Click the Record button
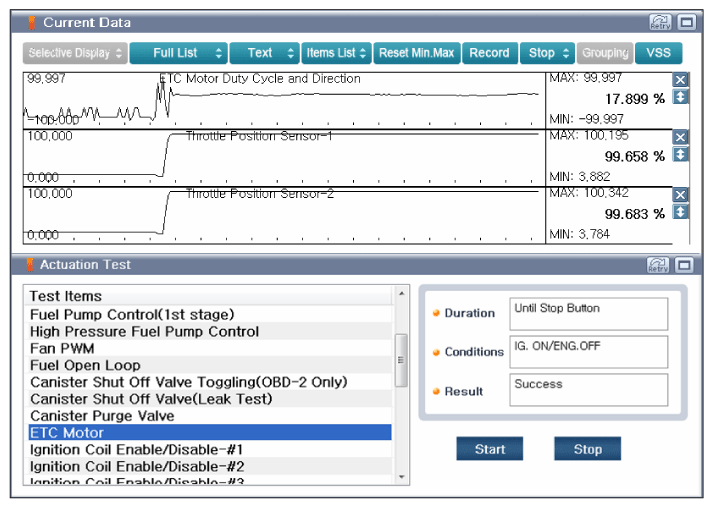 pyautogui.click(x=490, y=53)
